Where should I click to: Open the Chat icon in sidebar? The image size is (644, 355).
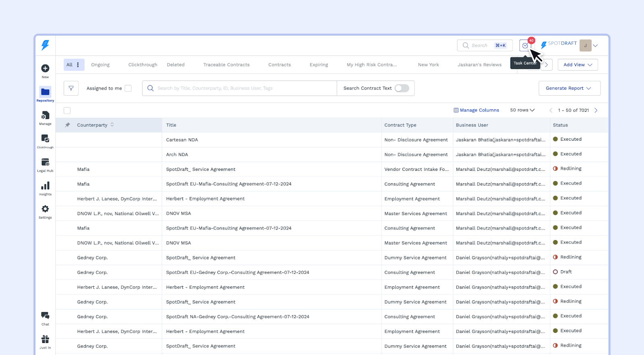click(x=45, y=316)
